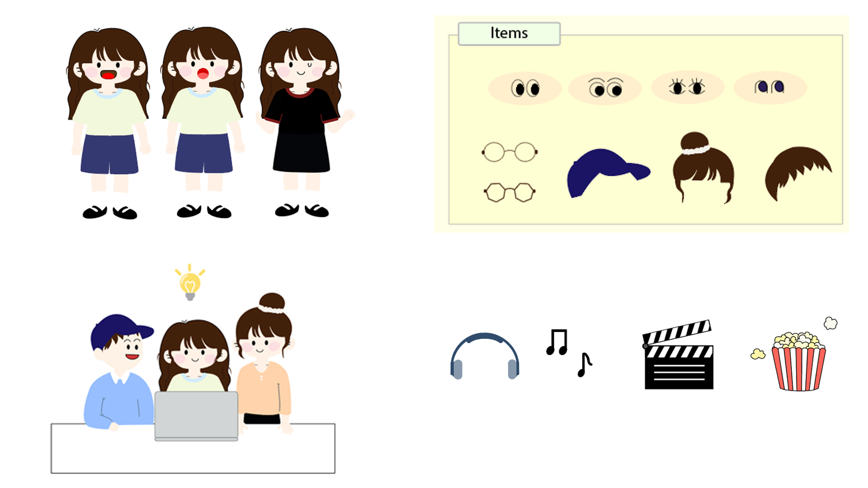Viewport: 868px width, 488px height.
Task: Choose the eyes with eyelashes option
Action: click(687, 87)
